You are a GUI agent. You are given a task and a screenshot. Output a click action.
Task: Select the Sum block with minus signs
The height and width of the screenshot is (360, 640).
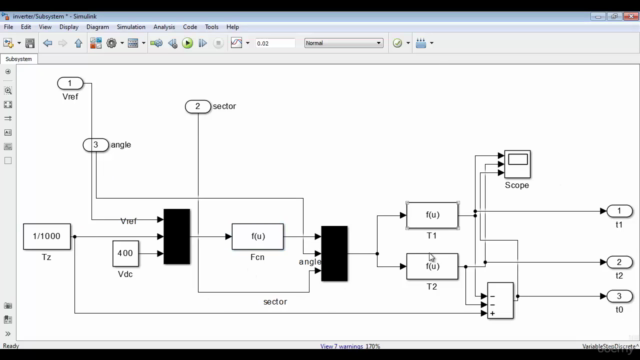click(500, 300)
